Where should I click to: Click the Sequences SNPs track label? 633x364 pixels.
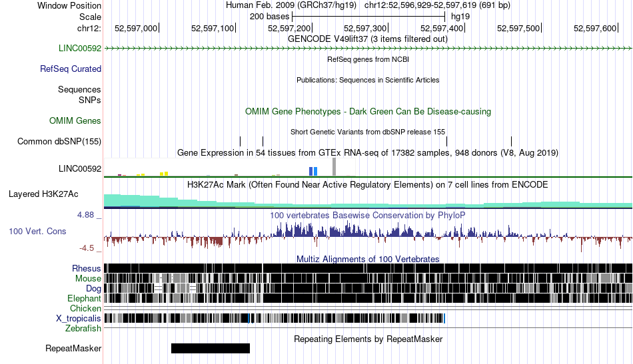tap(79, 94)
